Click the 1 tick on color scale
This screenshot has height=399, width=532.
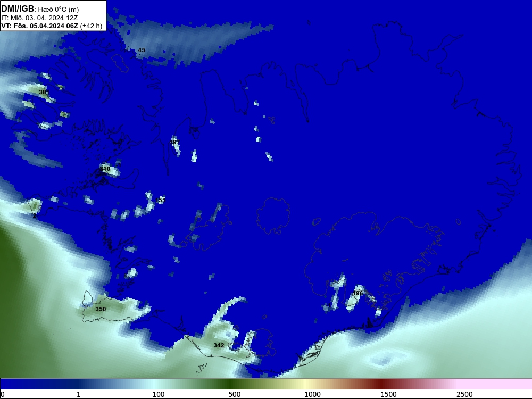pos(78,394)
